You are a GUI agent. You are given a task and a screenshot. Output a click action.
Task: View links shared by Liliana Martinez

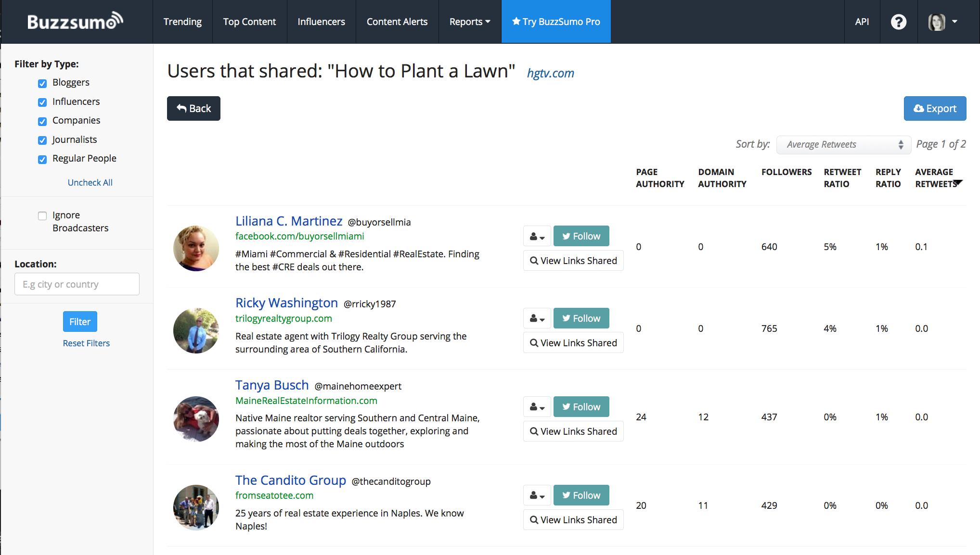tap(573, 261)
